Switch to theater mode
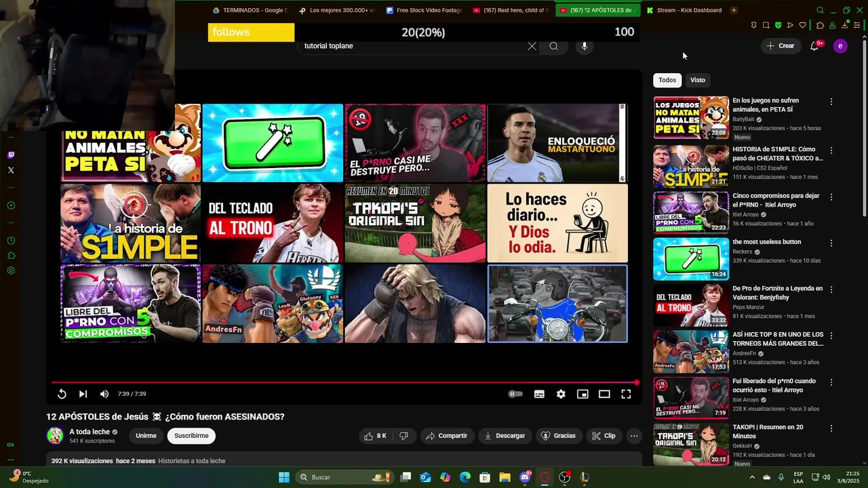 point(604,394)
